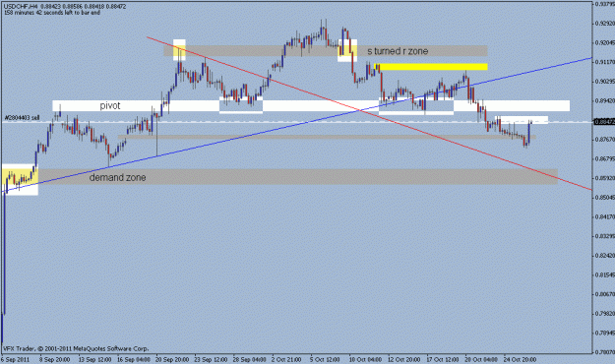Click the 0.86795 price axis label
The height and width of the screenshot is (364, 615).
(605, 158)
